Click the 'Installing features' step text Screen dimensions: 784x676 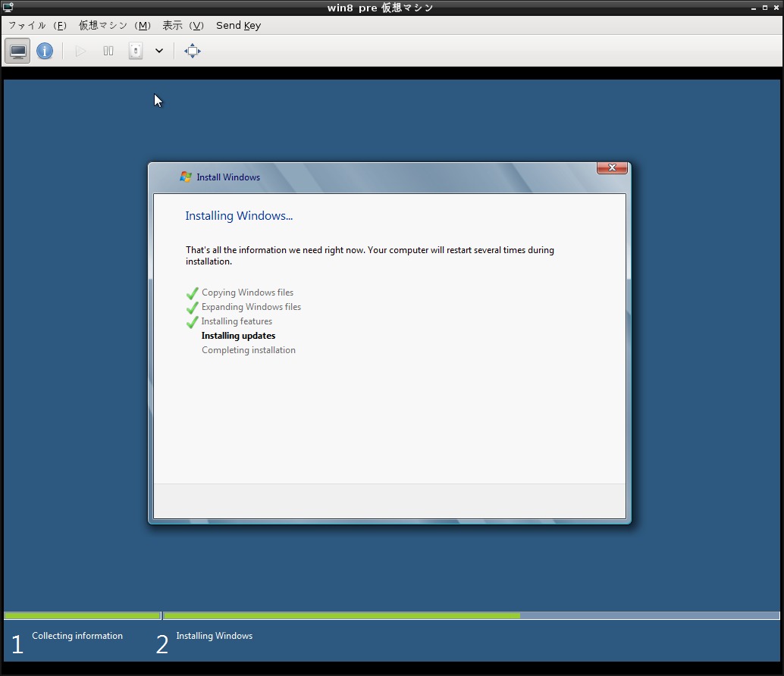pyautogui.click(x=237, y=321)
